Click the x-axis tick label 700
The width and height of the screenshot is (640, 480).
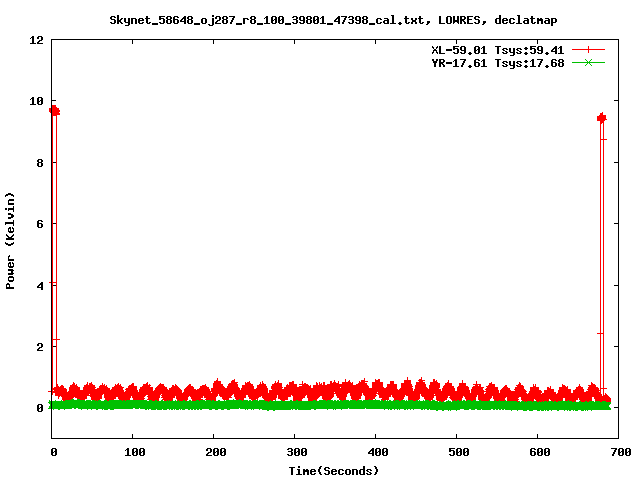pyautogui.click(x=620, y=452)
